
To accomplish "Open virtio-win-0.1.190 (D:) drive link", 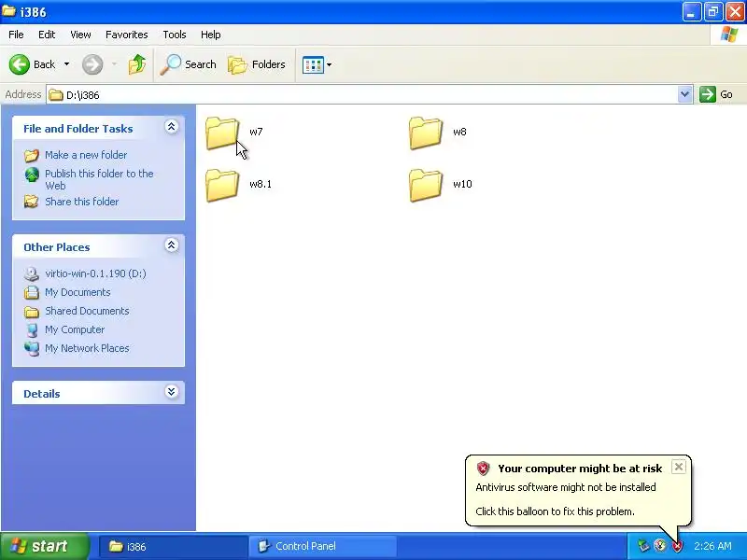I will [95, 273].
